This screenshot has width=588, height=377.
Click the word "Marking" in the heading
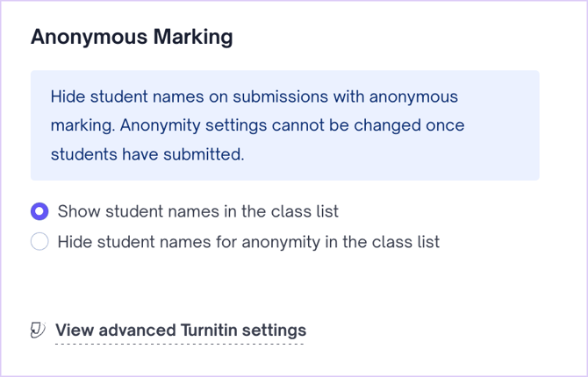pyautogui.click(x=201, y=37)
